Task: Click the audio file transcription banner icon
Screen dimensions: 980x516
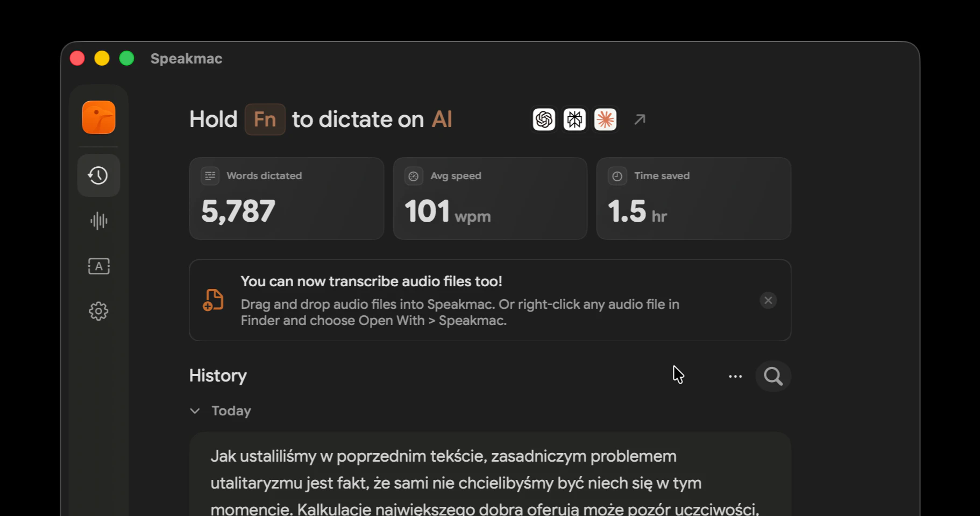Action: [x=214, y=300]
